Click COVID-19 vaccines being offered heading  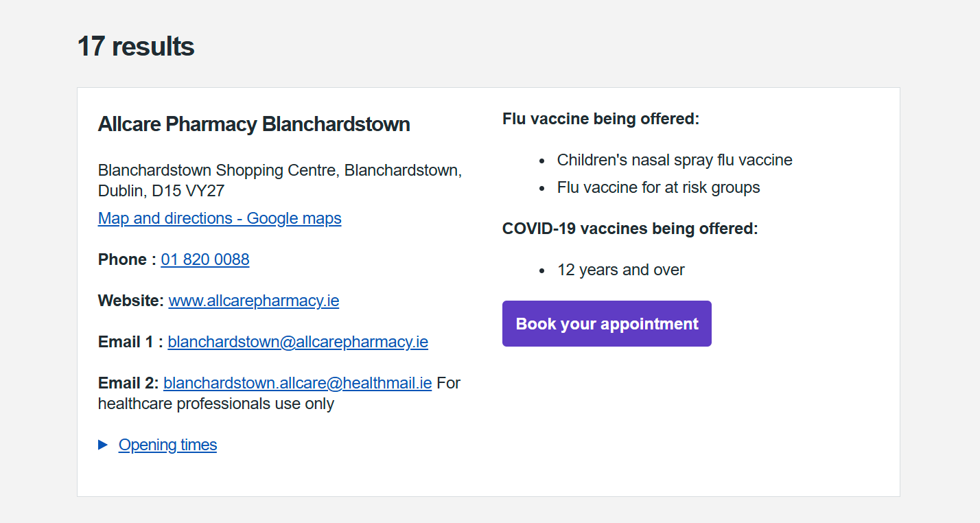pyautogui.click(x=630, y=229)
